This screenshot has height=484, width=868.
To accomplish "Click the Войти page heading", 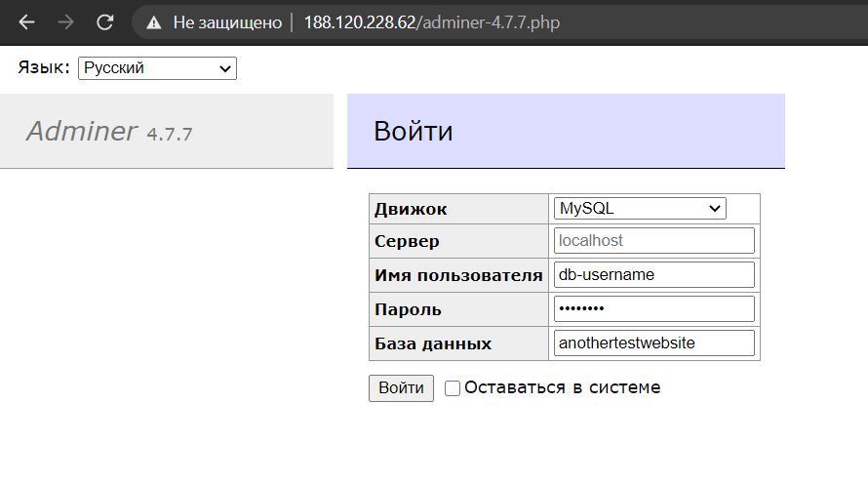I will [x=413, y=131].
